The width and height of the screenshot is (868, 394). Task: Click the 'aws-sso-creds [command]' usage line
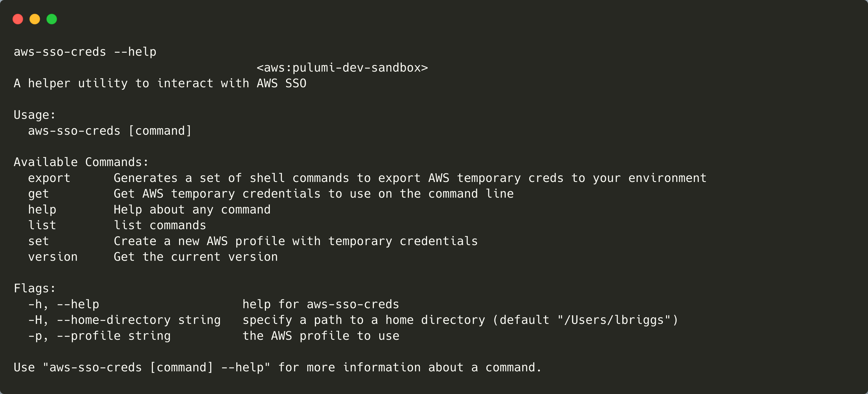110,131
